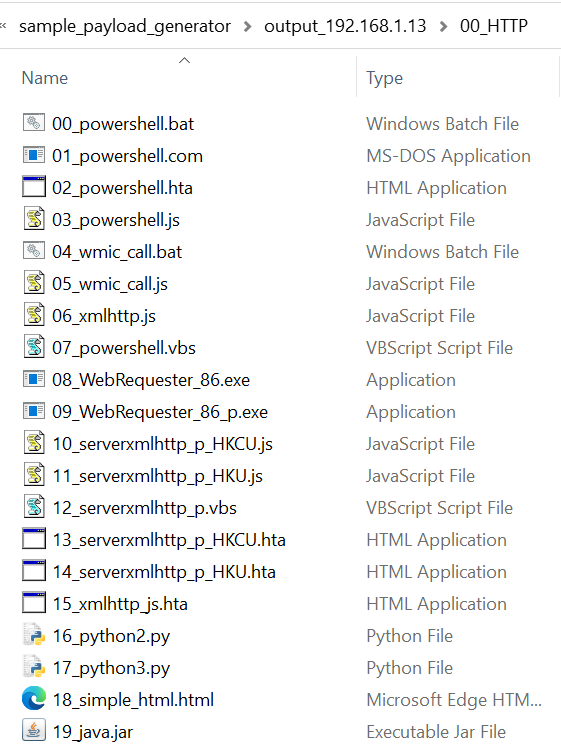Select file name 10_serverxmlhttp_p_HKCU.js

[x=162, y=444]
